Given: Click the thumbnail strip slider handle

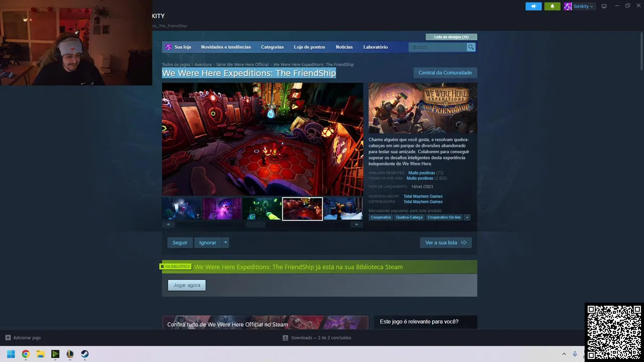Looking at the screenshot, I should coord(256,224).
